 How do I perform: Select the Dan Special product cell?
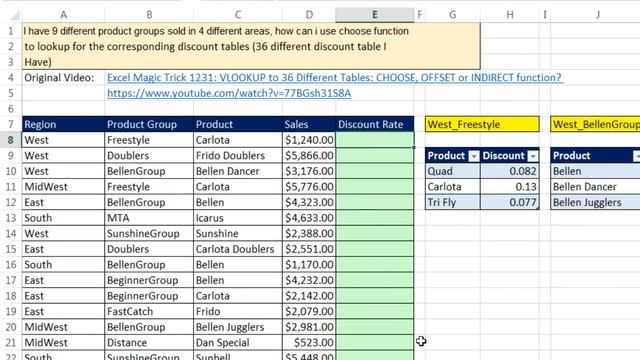tap(238, 342)
